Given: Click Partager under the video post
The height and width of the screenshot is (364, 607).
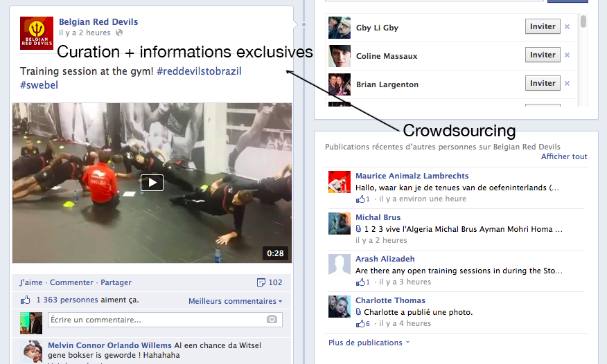Looking at the screenshot, I should [x=116, y=282].
